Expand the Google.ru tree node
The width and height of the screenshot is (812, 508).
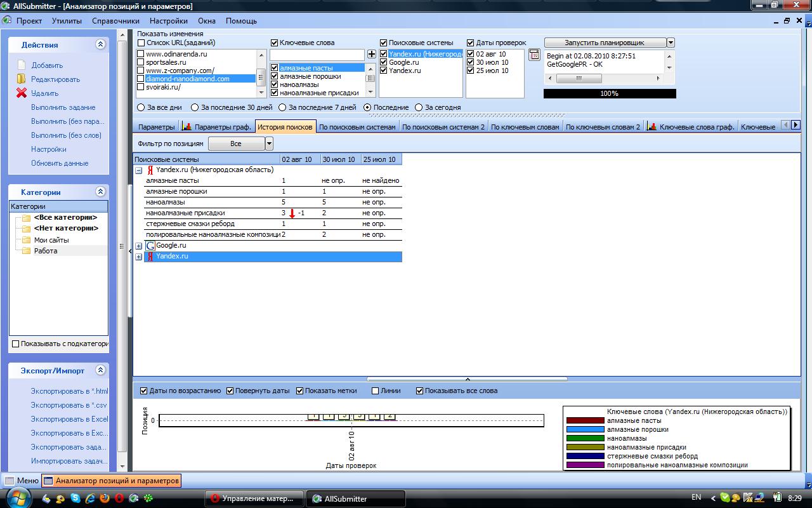click(139, 246)
